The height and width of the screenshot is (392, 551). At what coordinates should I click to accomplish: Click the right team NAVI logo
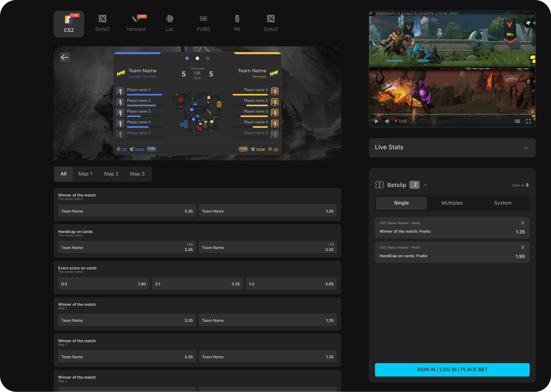pyautogui.click(x=274, y=73)
